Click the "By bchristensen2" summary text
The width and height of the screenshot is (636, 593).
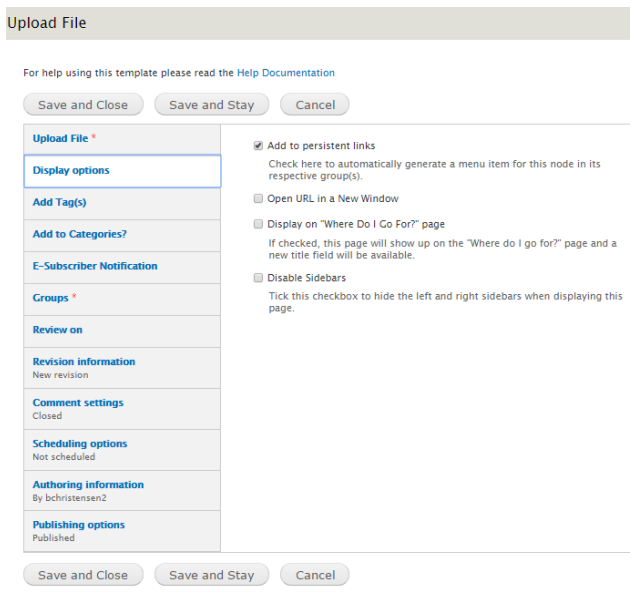pos(69,498)
